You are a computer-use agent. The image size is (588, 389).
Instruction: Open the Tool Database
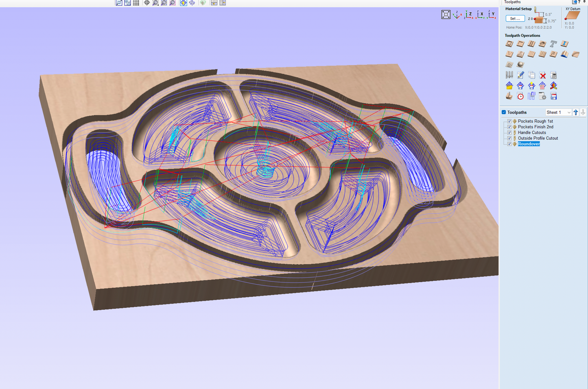[509, 75]
